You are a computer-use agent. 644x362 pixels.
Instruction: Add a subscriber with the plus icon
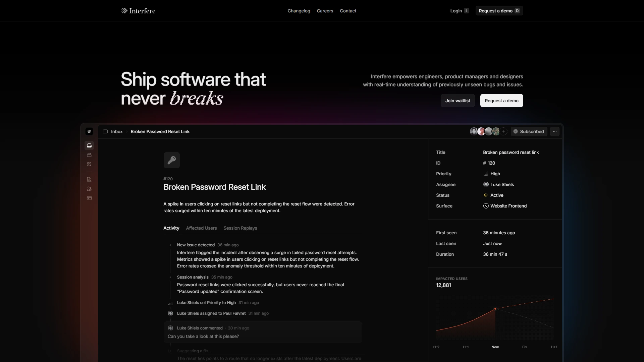click(503, 131)
